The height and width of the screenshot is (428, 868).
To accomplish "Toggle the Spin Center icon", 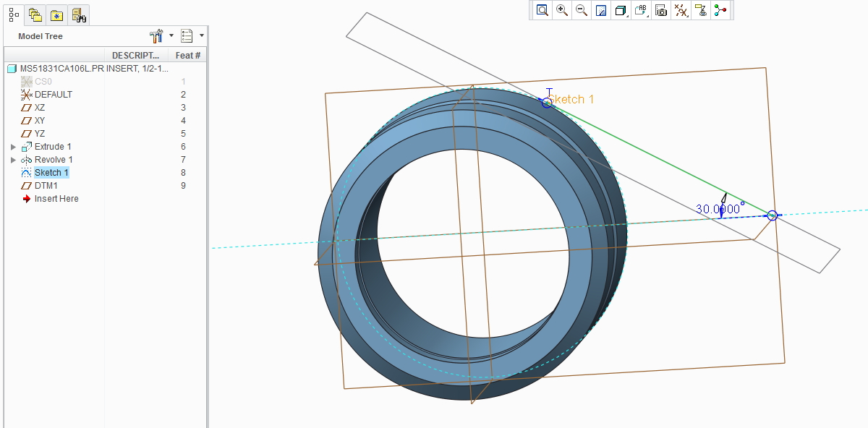I will click(x=720, y=10).
